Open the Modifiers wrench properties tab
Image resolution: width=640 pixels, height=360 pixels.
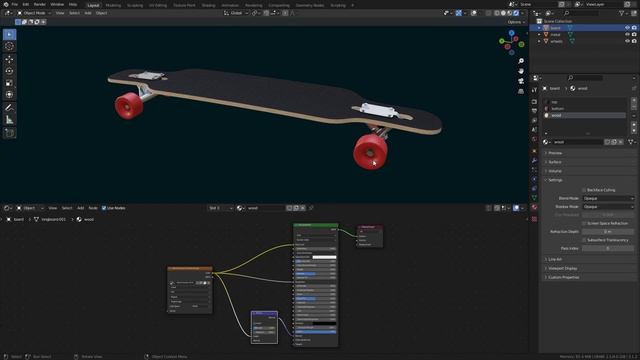(x=534, y=160)
